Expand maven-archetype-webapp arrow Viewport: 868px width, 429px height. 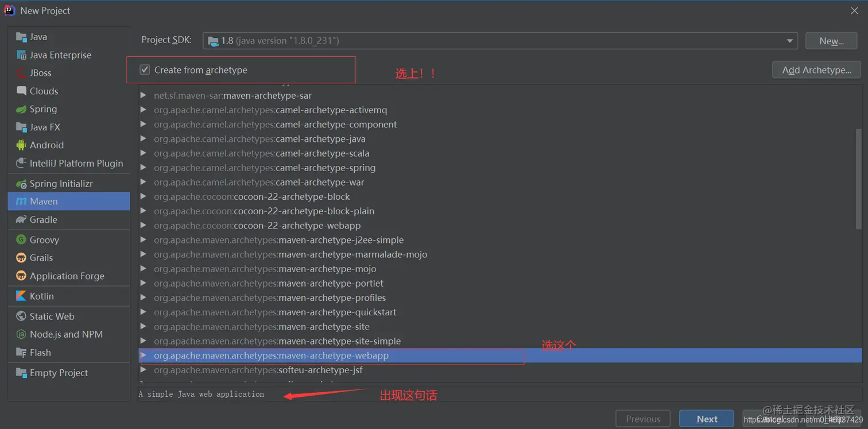(x=144, y=355)
